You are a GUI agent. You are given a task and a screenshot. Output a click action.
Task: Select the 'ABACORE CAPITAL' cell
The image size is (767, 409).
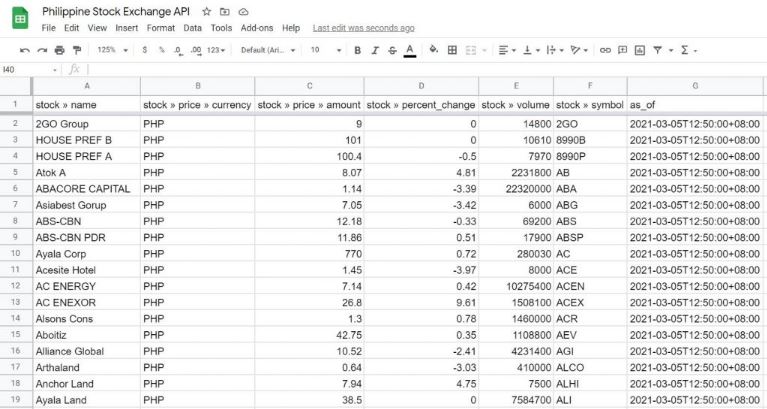click(x=87, y=188)
